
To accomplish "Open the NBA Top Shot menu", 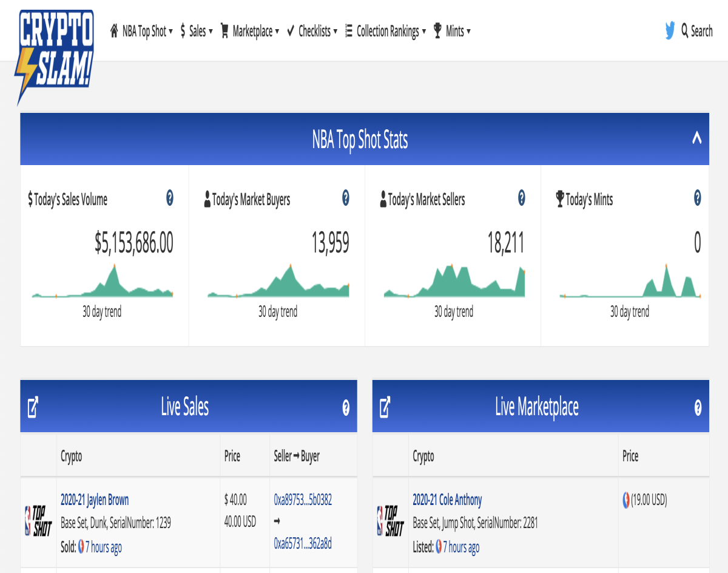I will (x=141, y=31).
